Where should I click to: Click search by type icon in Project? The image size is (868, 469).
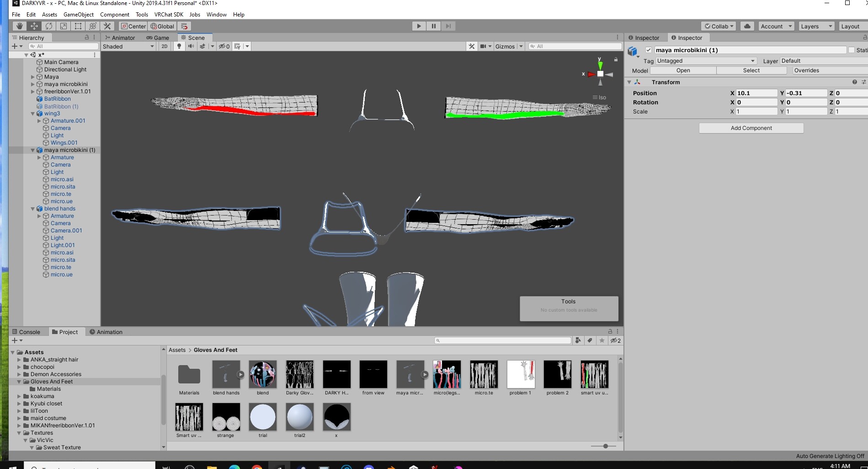[x=578, y=340]
